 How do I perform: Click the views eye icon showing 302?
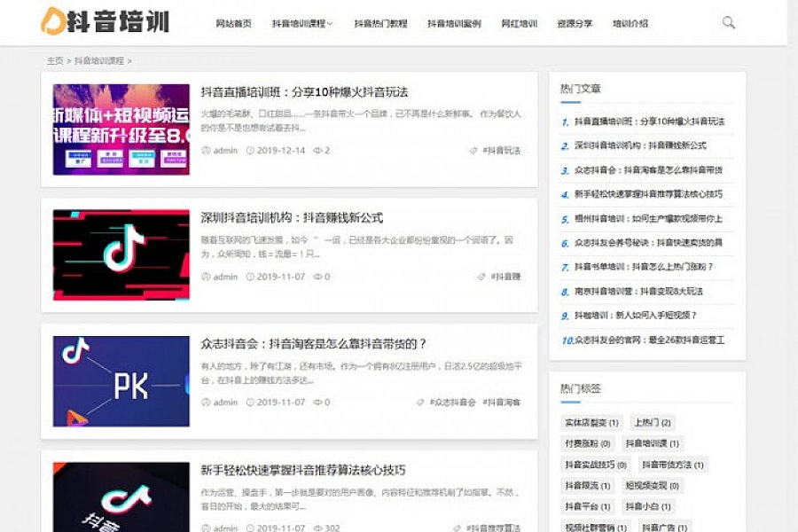(318, 528)
